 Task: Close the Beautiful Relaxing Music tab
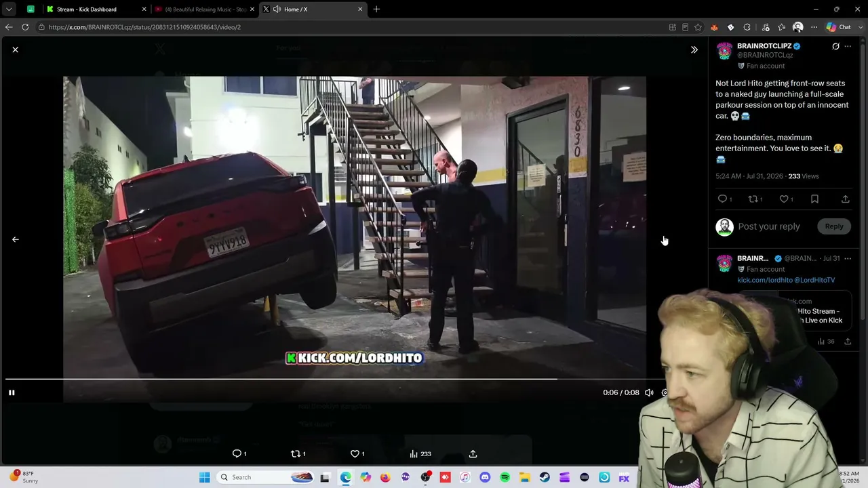[252, 9]
